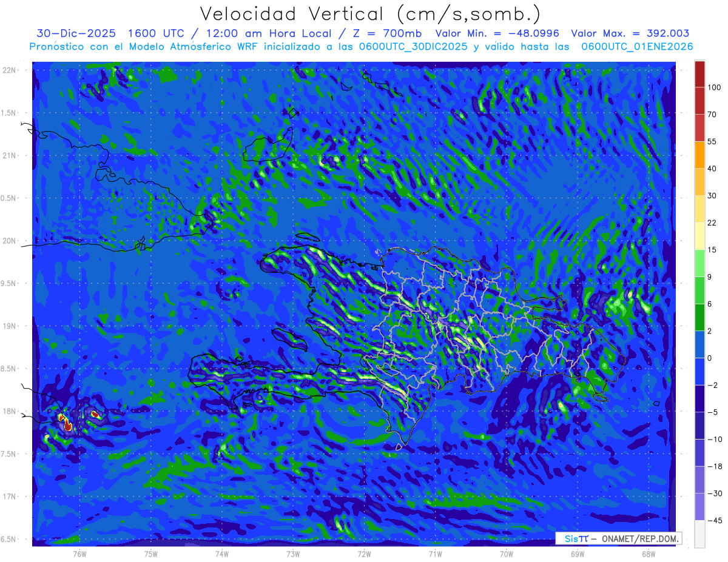This screenshot has width=728, height=562.
Task: Click the '72W' longitude label
Action: pyautogui.click(x=364, y=554)
